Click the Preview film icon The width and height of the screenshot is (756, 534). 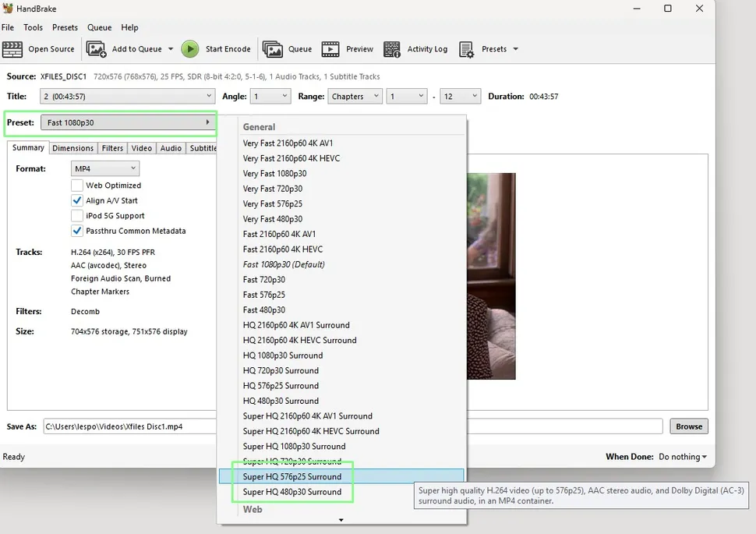point(330,49)
